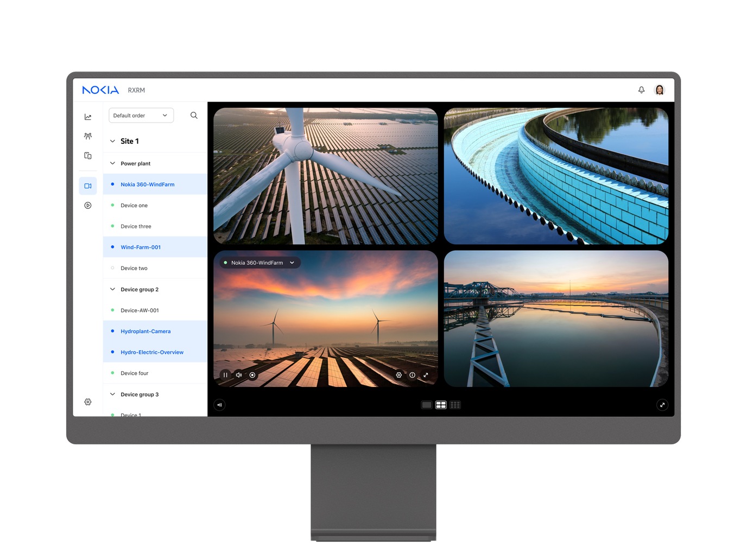Select the video camera view in the sidebar
The width and height of the screenshot is (747, 560).
point(88,186)
